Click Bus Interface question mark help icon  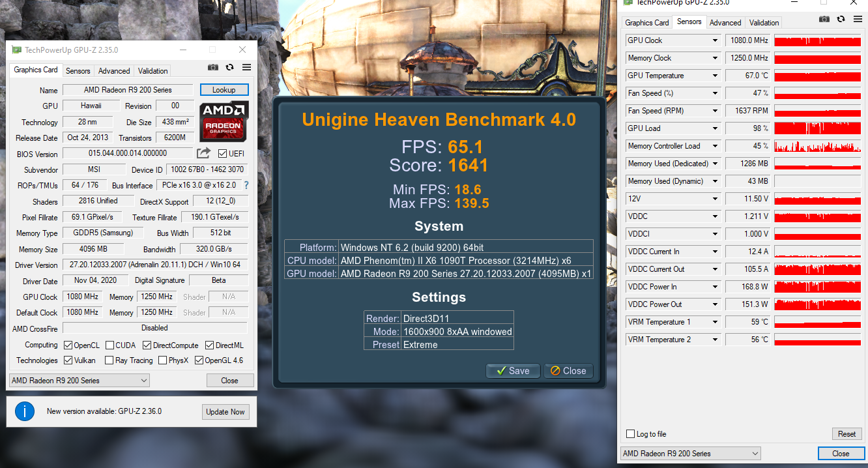[246, 185]
